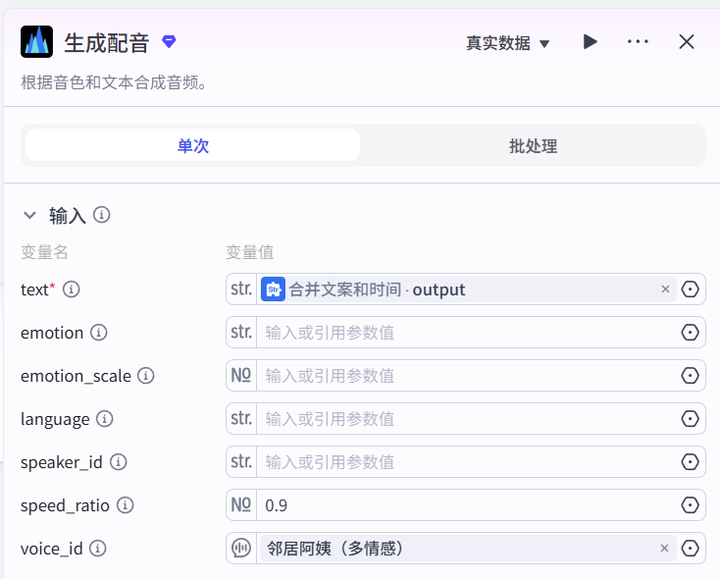Click the 根据音色和文本合成音频 description text

point(114,83)
